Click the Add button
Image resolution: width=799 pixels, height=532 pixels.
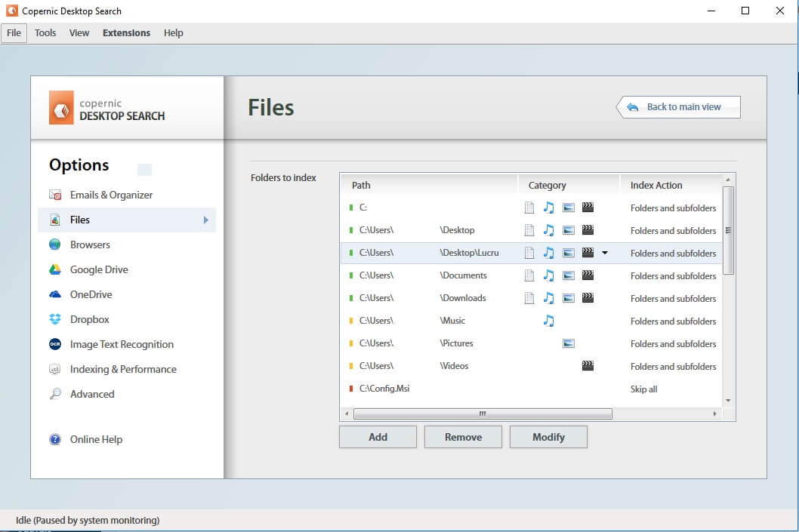tap(378, 437)
